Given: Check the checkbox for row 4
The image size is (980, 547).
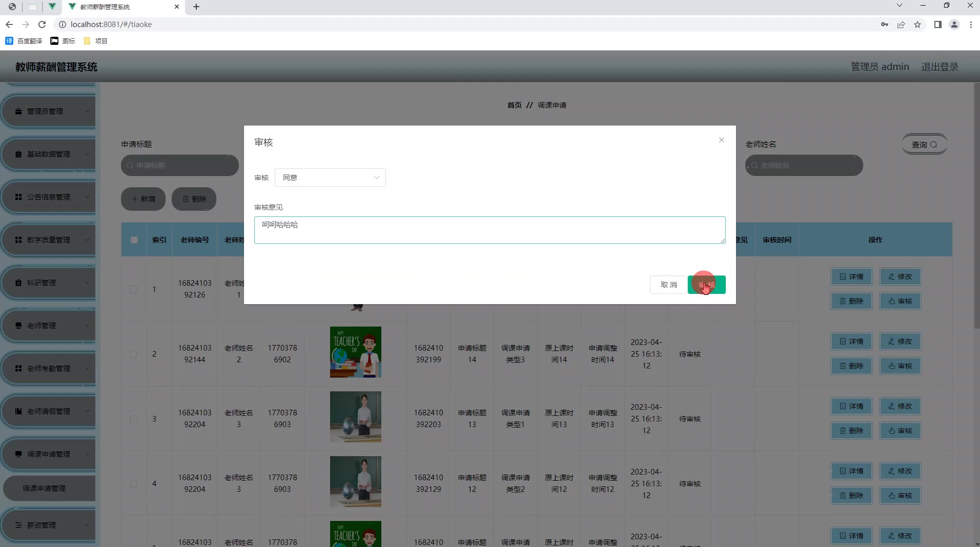Looking at the screenshot, I should coord(133,484).
